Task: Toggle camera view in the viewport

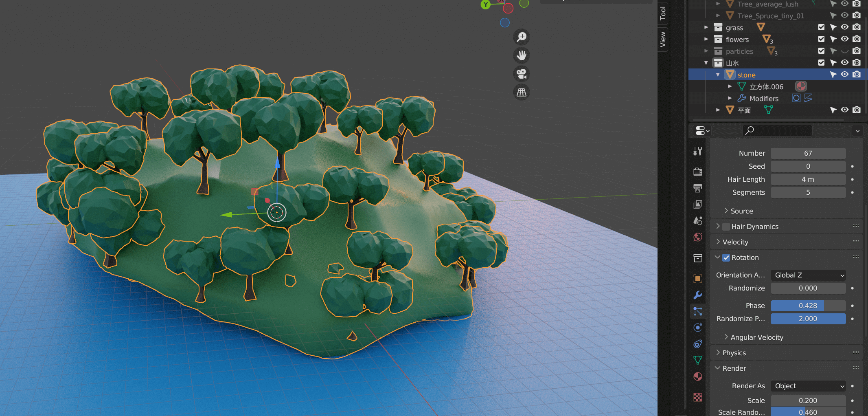Action: 522,74
